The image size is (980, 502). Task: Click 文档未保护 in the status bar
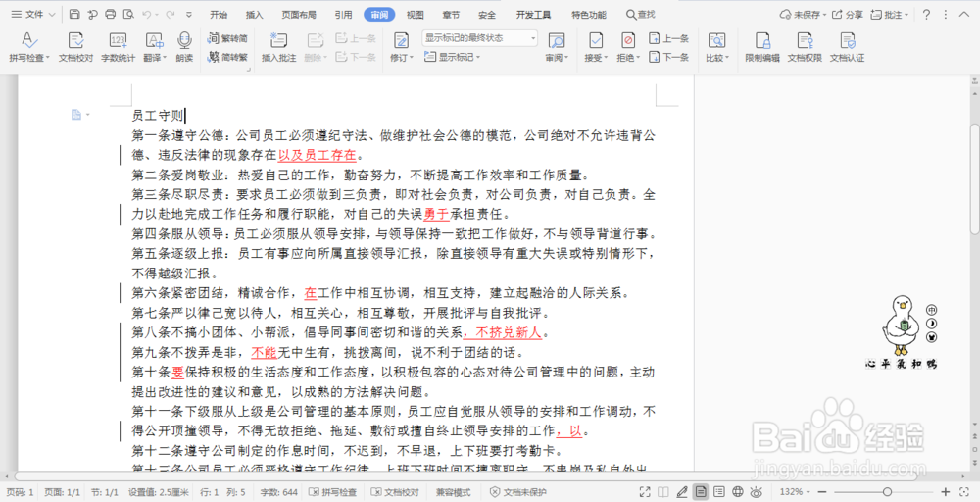(518, 492)
